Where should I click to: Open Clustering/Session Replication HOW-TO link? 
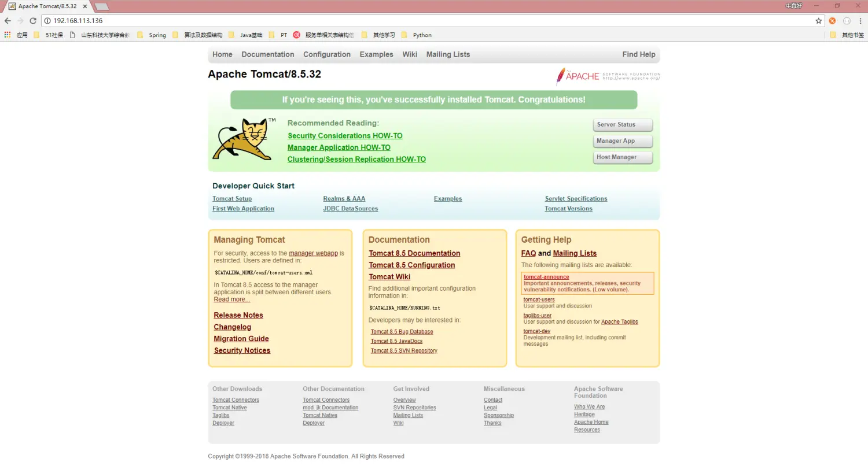tap(356, 160)
